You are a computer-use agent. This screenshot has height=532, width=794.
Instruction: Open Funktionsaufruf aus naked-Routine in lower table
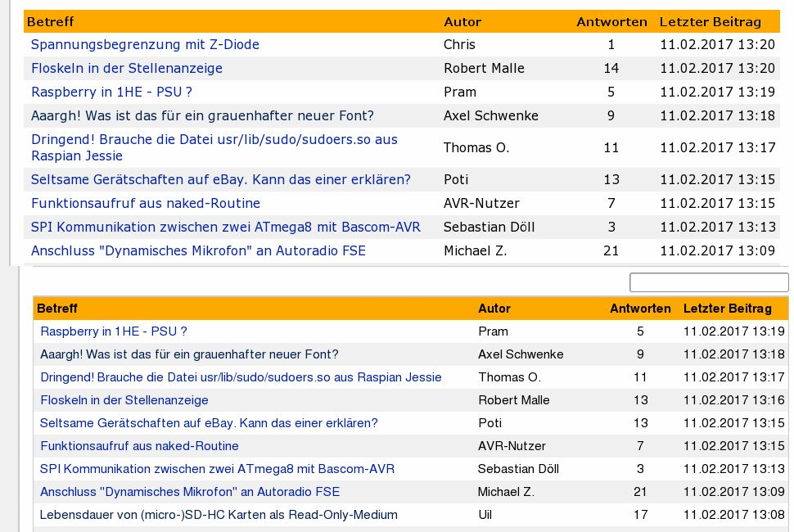[x=139, y=446]
